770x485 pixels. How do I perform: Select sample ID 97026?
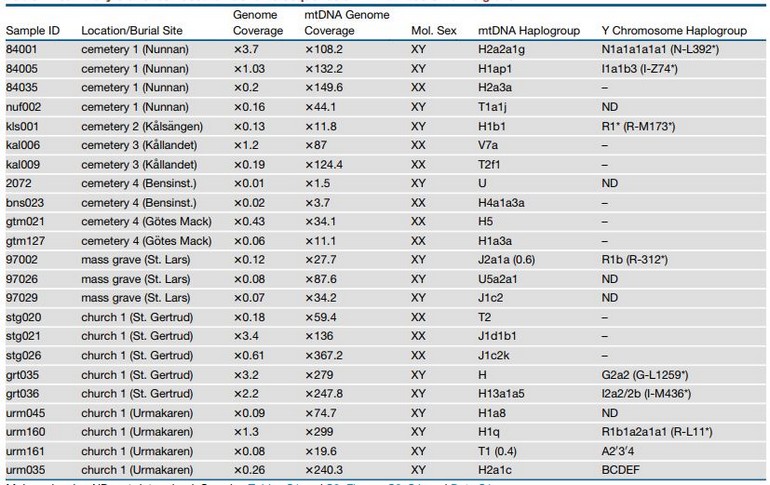[x=22, y=279]
